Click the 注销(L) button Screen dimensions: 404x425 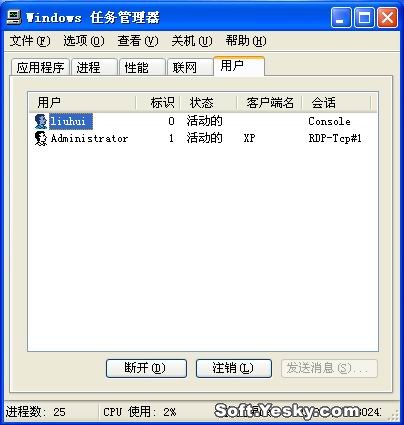[234, 368]
